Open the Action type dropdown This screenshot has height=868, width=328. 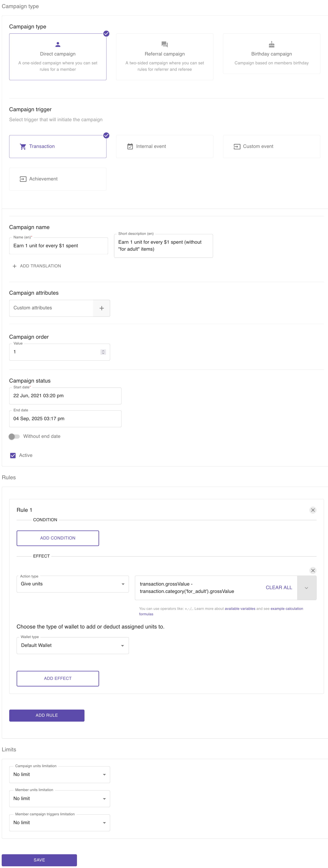coord(72,584)
